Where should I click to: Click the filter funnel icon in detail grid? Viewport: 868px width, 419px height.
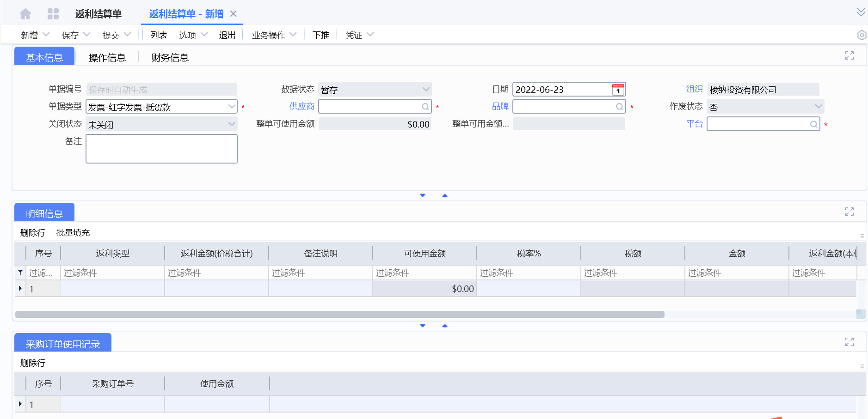[20, 273]
